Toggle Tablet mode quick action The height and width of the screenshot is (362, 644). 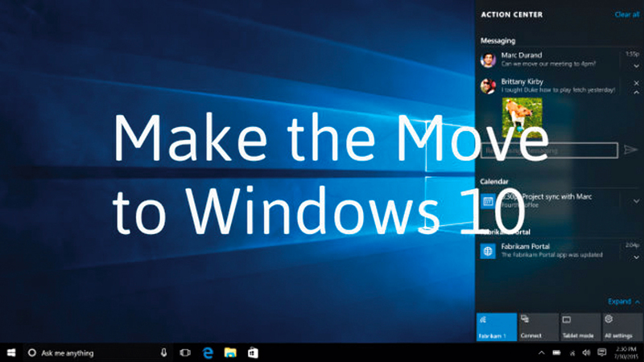(x=580, y=327)
